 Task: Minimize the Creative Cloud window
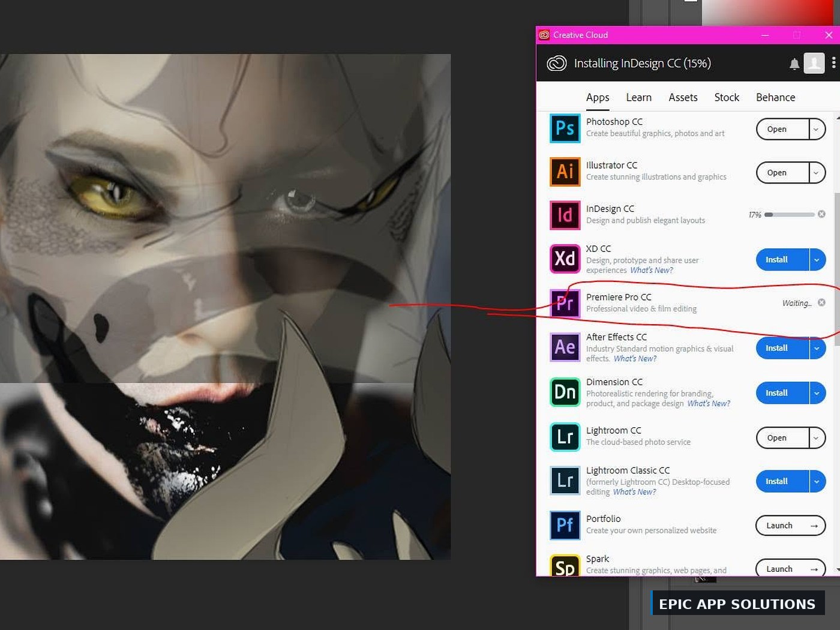pyautogui.click(x=765, y=35)
